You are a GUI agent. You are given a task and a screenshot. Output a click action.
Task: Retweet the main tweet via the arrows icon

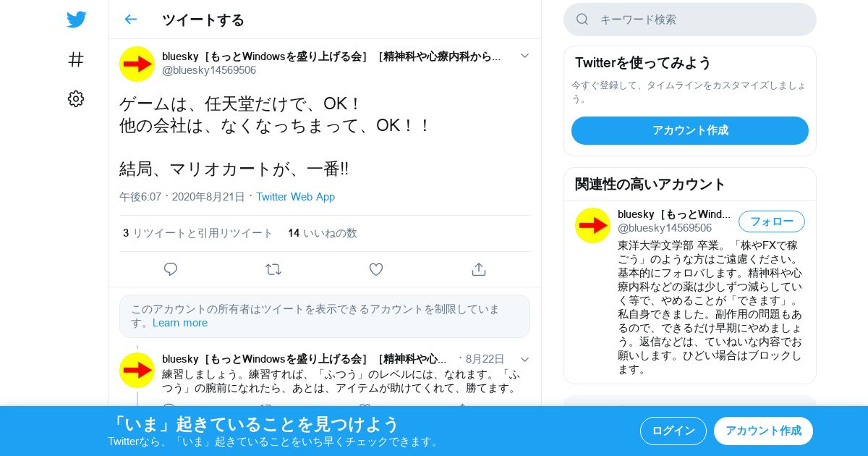[273, 269]
